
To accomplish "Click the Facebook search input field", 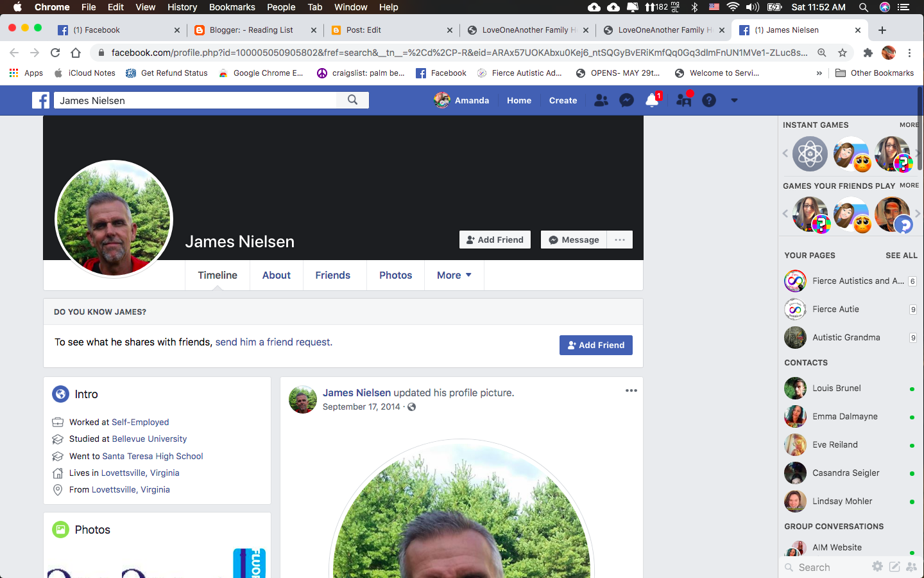I will (196, 100).
